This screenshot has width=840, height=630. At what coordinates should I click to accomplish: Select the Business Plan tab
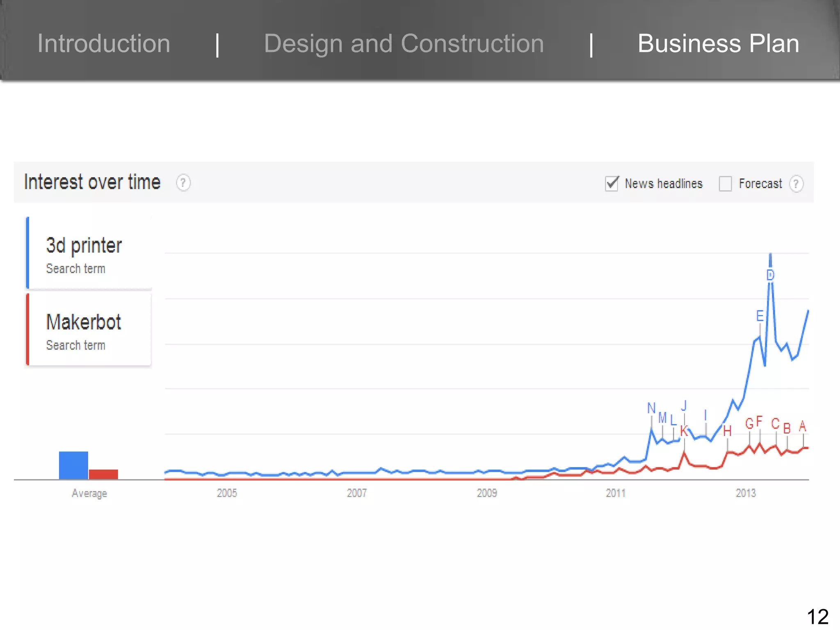[x=718, y=43]
